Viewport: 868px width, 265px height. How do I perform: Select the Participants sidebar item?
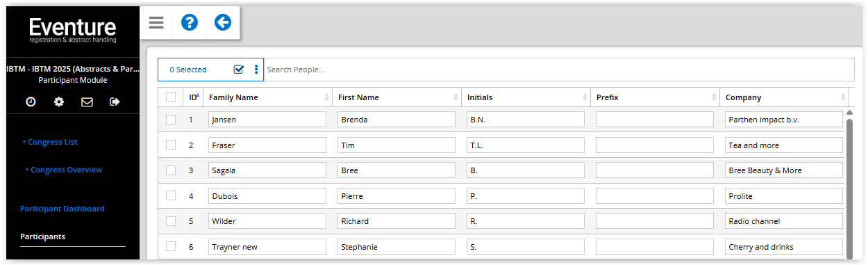click(42, 236)
